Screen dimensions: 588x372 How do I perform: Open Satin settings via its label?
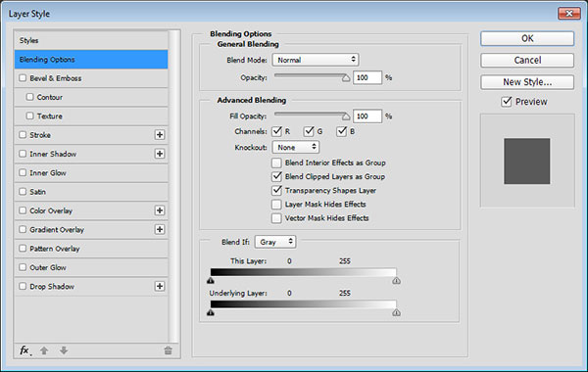point(37,192)
